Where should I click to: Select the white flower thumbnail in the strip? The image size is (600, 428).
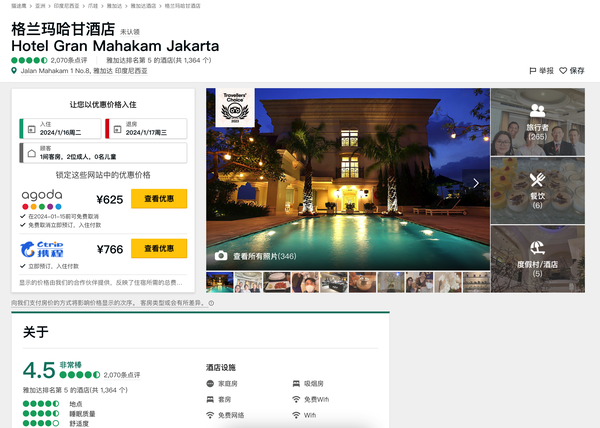(x=448, y=282)
